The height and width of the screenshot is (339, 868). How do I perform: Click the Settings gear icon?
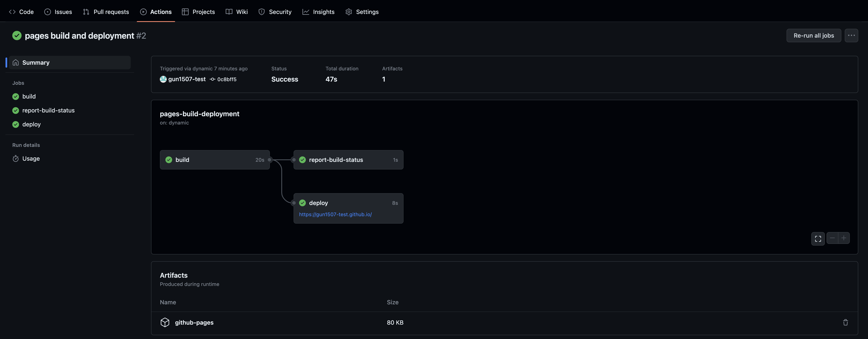coord(349,12)
